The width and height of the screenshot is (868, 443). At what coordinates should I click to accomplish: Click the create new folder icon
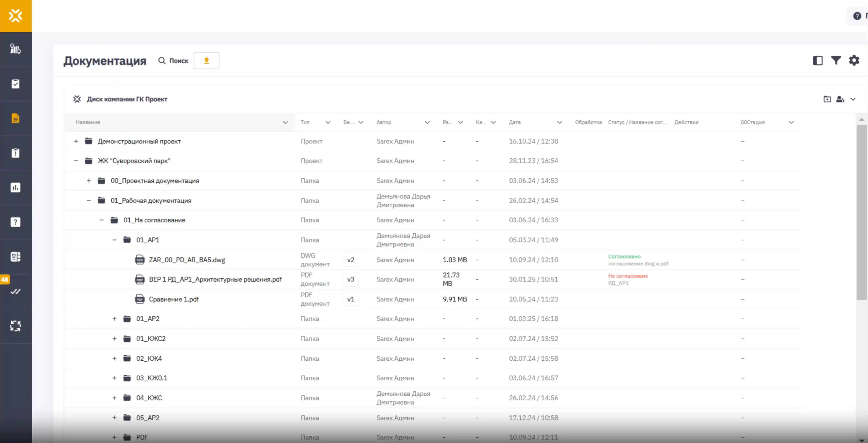(x=827, y=99)
